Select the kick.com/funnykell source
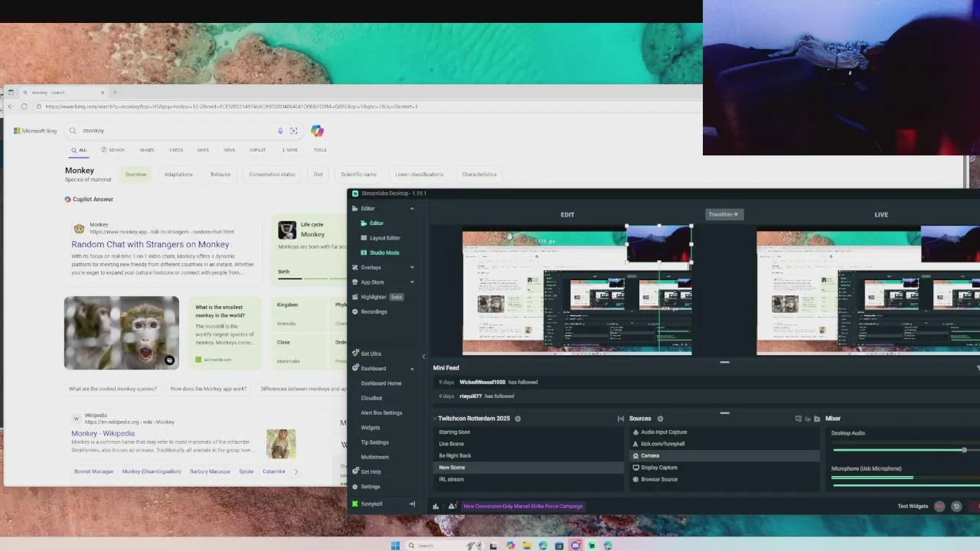Image resolution: width=980 pixels, height=551 pixels. pyautogui.click(x=724, y=444)
